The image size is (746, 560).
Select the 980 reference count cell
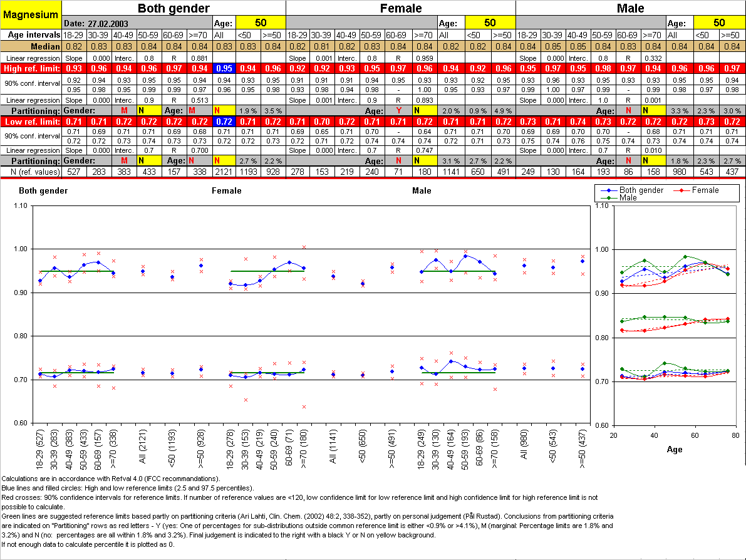[x=680, y=172]
